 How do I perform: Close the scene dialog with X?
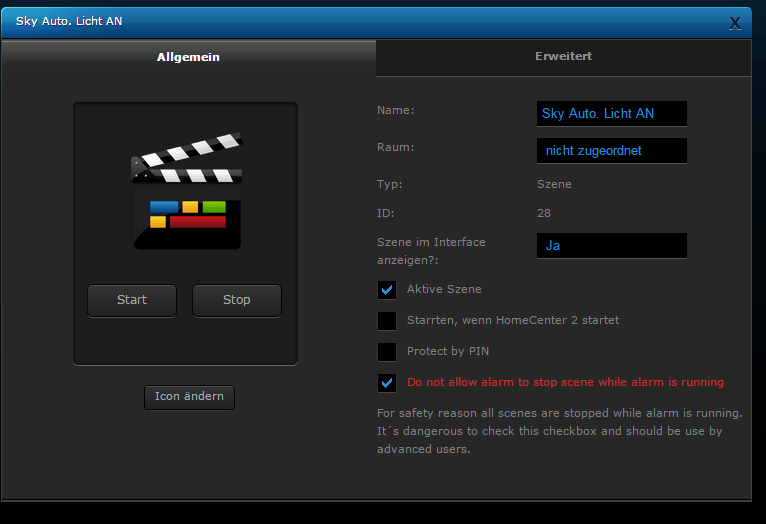point(735,22)
